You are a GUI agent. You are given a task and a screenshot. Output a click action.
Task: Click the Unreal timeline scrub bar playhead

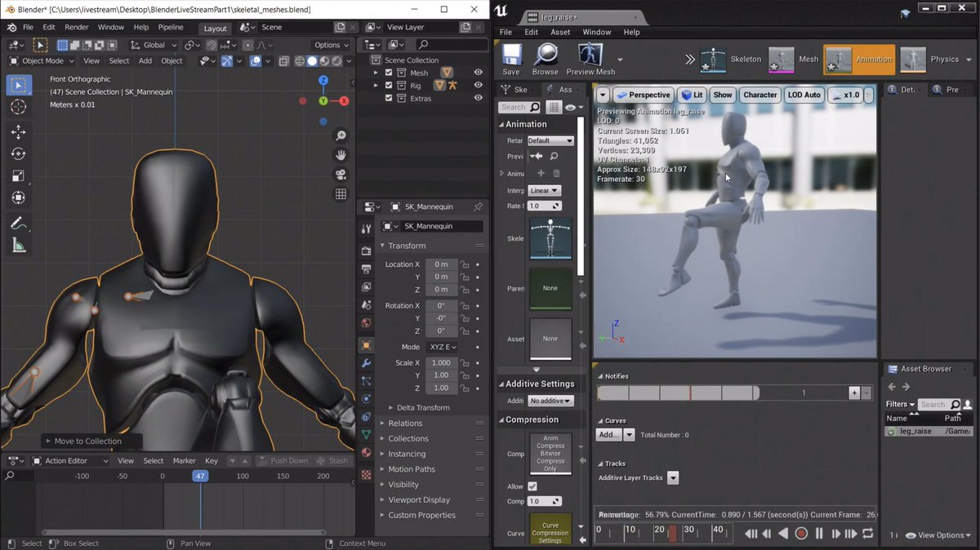(672, 533)
